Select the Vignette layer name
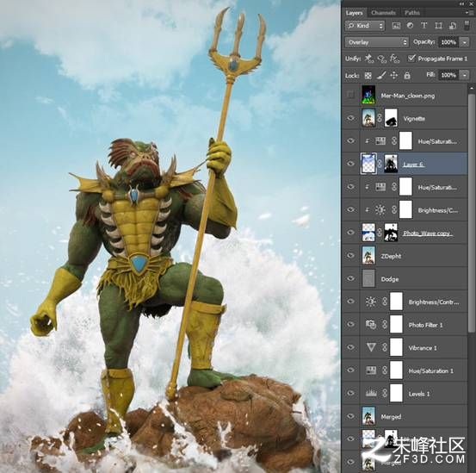 pyautogui.click(x=414, y=119)
